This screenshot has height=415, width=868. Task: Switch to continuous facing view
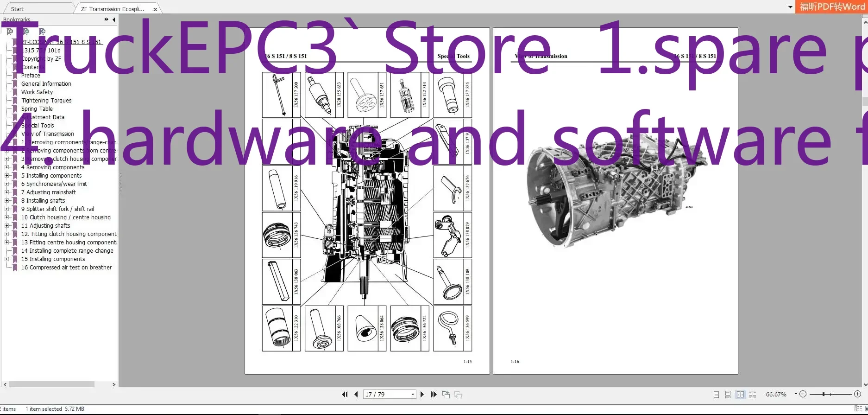tap(752, 395)
